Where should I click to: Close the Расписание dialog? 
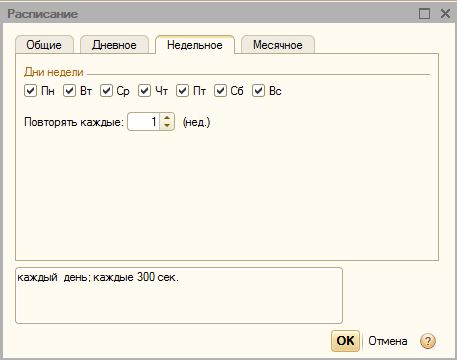[x=445, y=14]
